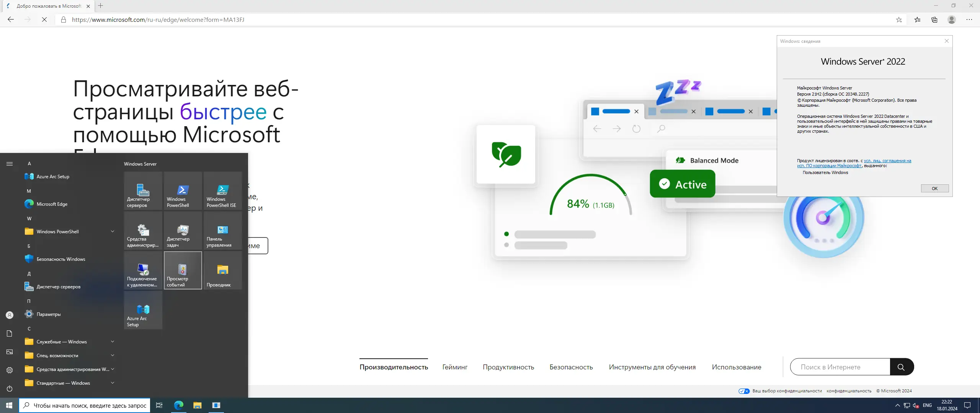Launch Просмотр событий tile

pos(183,270)
